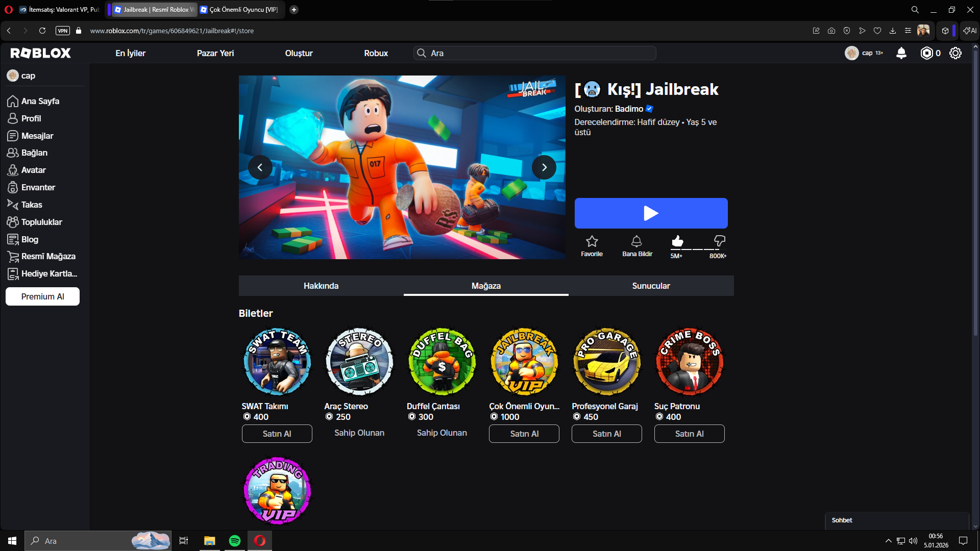Click the Jailbreak game thumbnail image

pyautogui.click(x=402, y=167)
